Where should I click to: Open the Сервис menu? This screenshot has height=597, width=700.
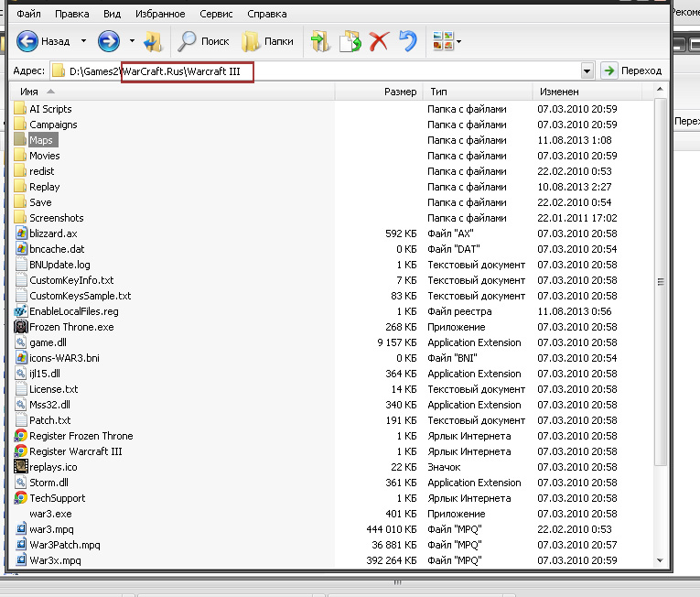point(216,14)
